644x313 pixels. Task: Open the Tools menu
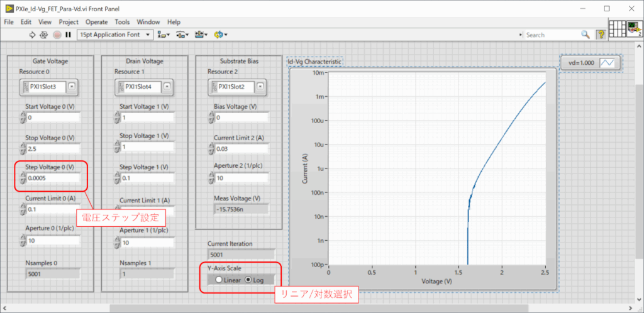122,22
